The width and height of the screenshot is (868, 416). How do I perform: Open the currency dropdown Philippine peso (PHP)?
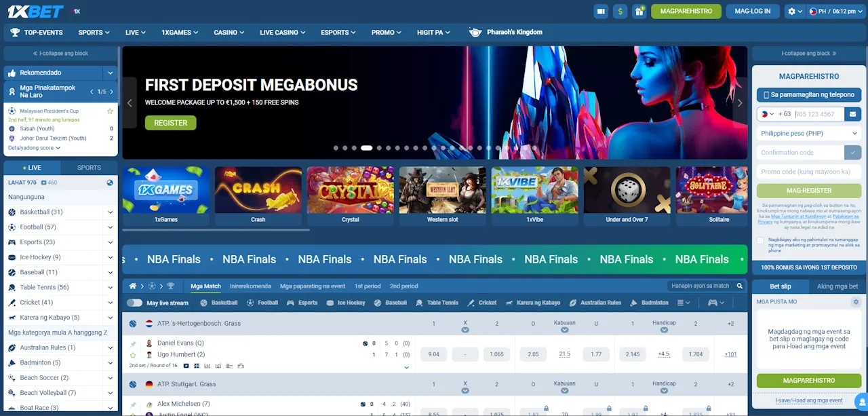809,134
